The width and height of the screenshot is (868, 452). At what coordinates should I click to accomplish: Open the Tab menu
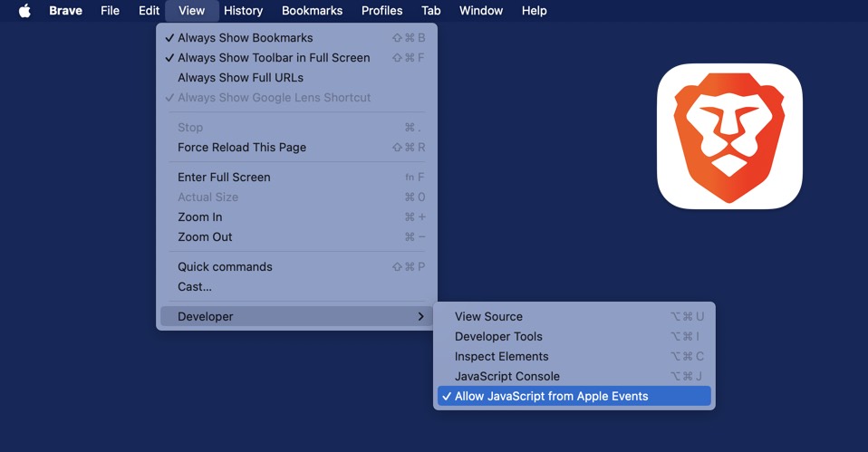(x=430, y=11)
